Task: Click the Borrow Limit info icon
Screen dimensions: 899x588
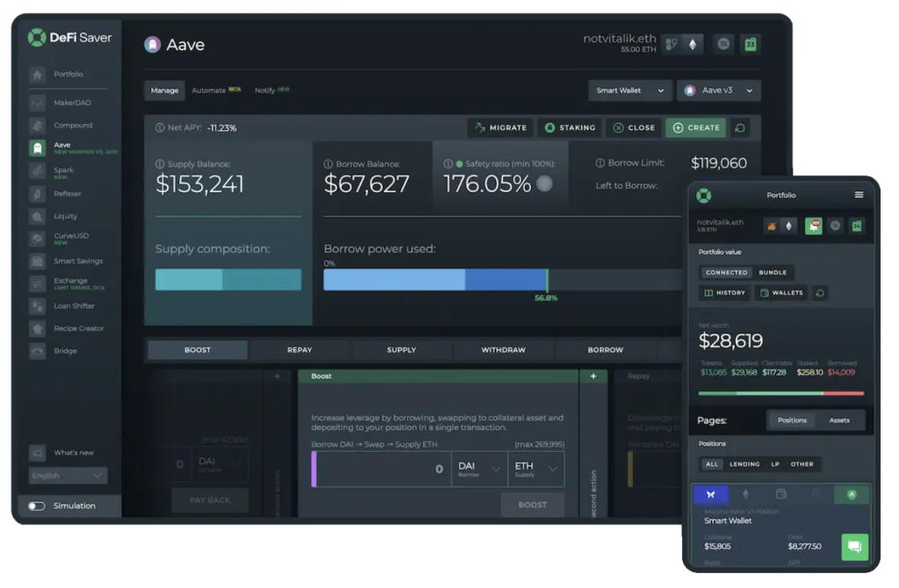Action: point(601,162)
